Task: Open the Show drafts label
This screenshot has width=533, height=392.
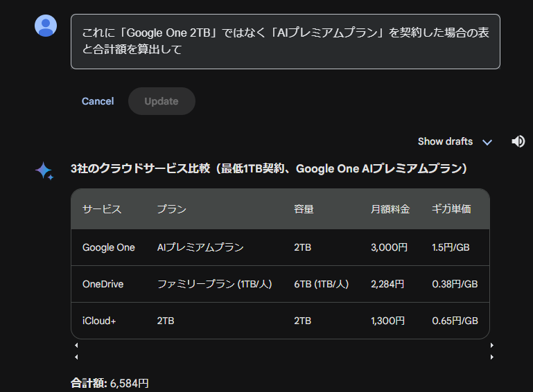Action: click(x=445, y=141)
